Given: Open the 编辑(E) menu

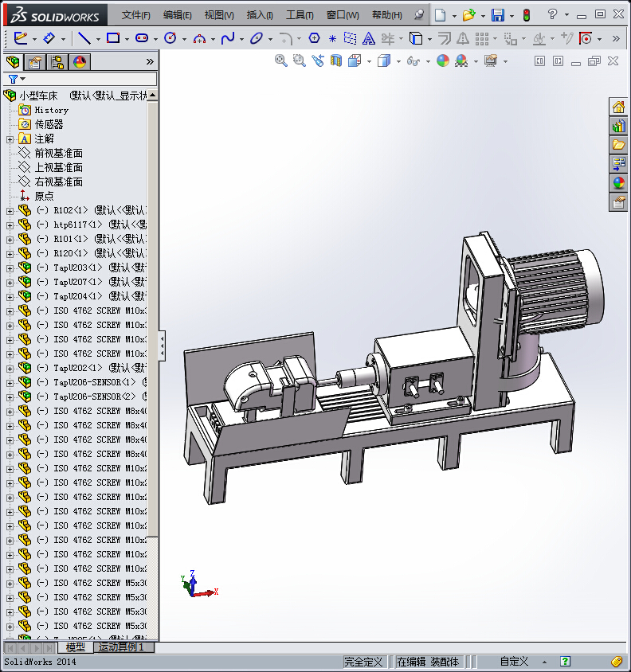Looking at the screenshot, I should tap(177, 15).
